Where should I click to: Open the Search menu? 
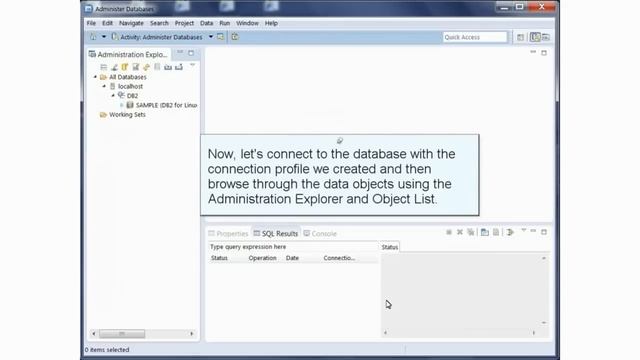click(x=159, y=23)
